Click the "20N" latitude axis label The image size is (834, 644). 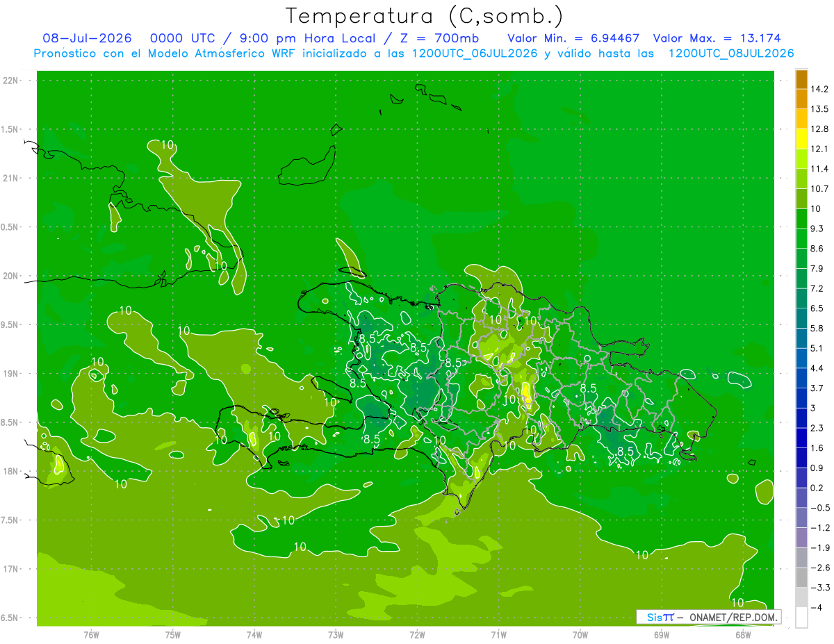[12, 276]
